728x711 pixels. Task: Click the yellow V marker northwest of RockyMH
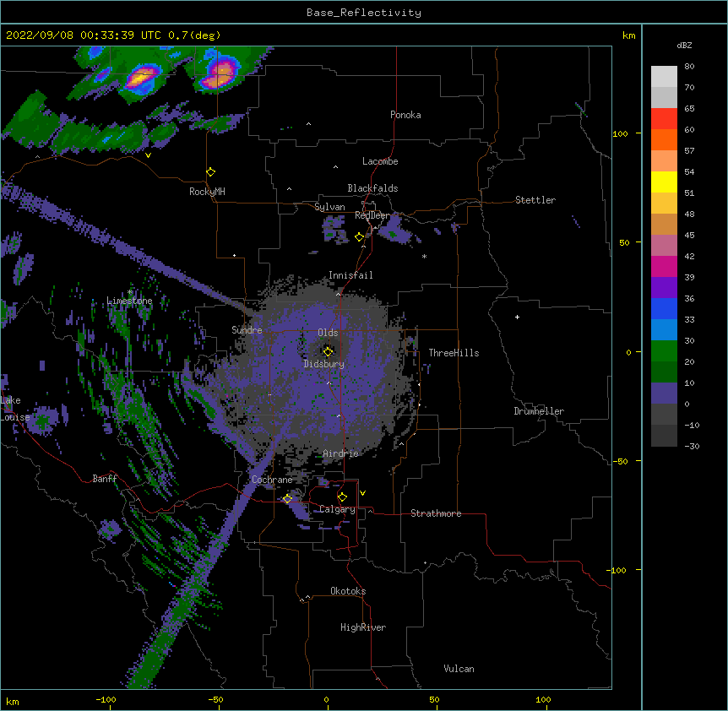148,155
